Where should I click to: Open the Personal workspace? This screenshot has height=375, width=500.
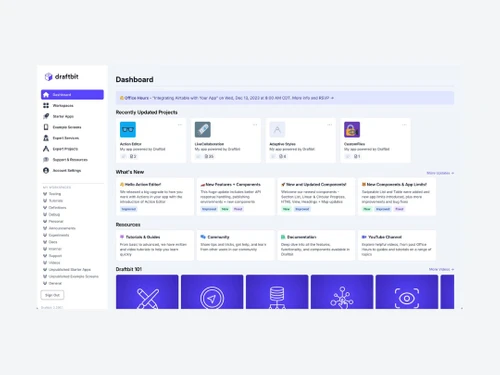coord(56,221)
